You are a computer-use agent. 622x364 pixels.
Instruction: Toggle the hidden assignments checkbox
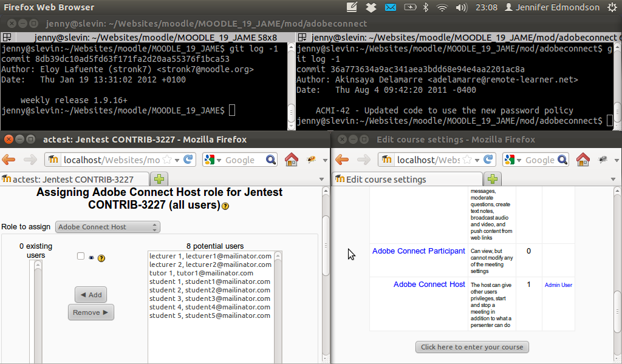(x=81, y=256)
